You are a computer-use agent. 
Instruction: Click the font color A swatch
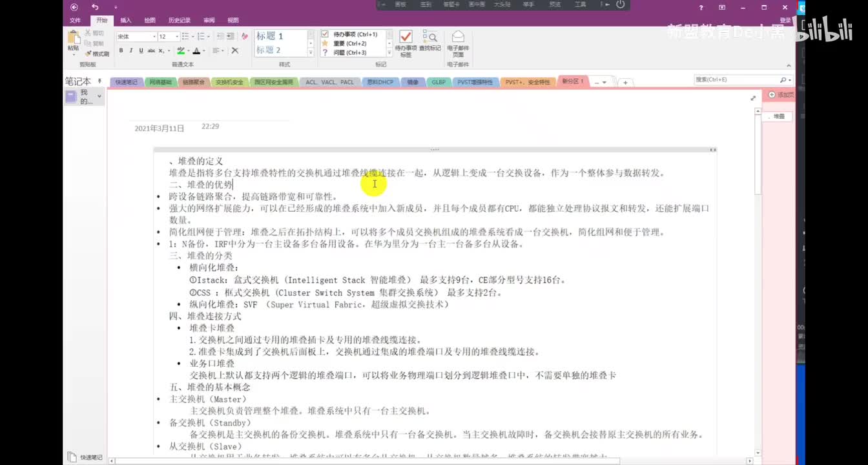tap(197, 50)
